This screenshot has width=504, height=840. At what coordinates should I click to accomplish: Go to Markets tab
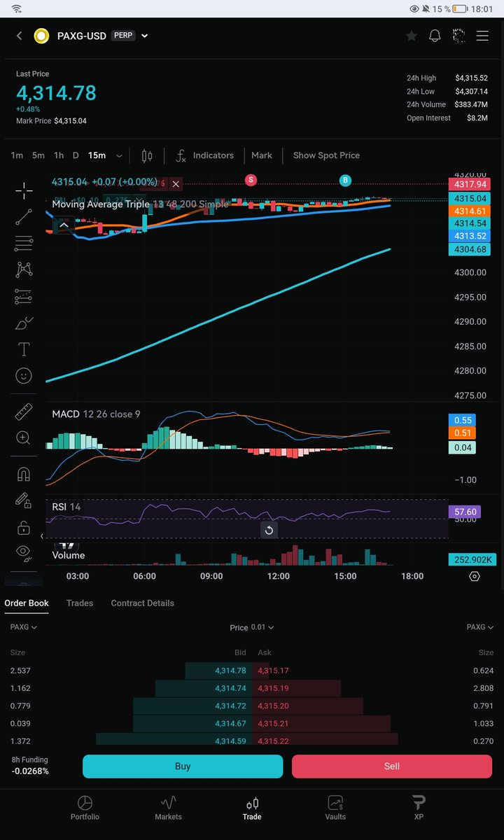click(168, 808)
